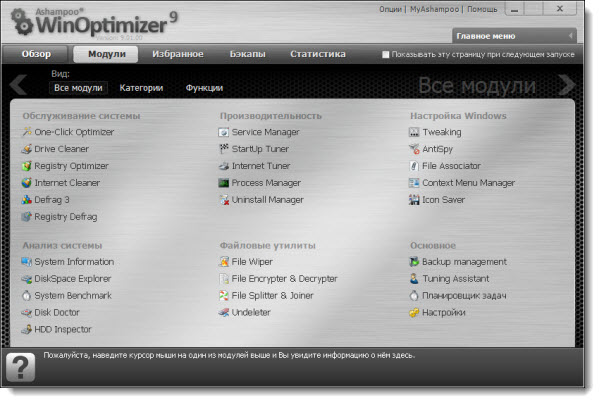600x403 pixels.
Task: Click the question mark help icon
Action: 21,367
